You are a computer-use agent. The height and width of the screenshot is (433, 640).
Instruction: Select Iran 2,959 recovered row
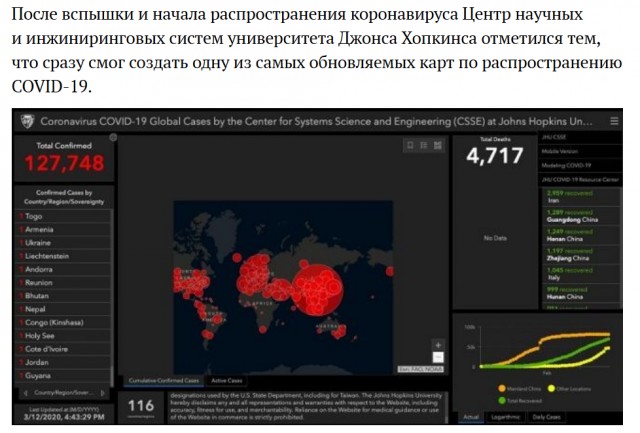581,197
